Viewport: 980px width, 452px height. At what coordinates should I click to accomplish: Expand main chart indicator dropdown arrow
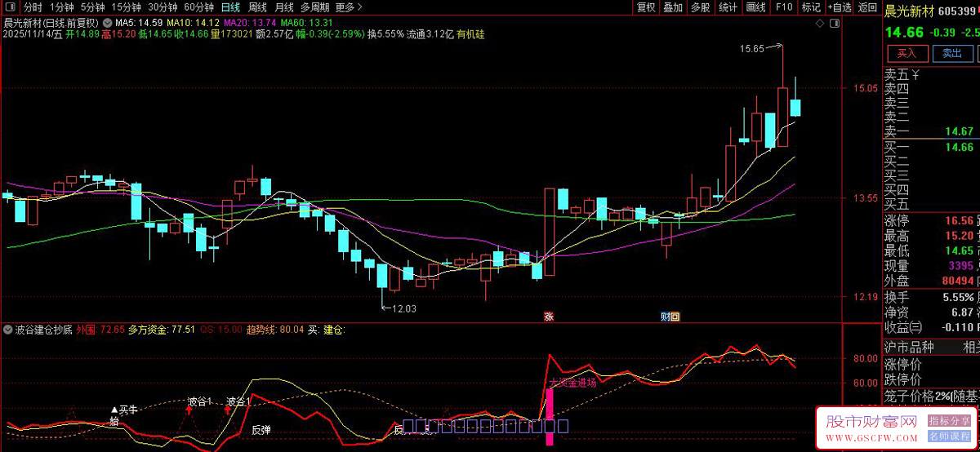point(106,22)
